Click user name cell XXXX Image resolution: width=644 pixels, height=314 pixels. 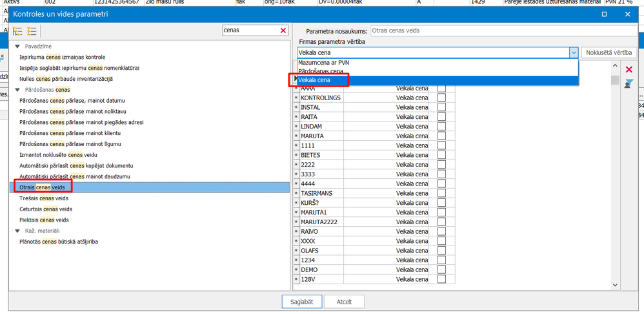[321, 241]
